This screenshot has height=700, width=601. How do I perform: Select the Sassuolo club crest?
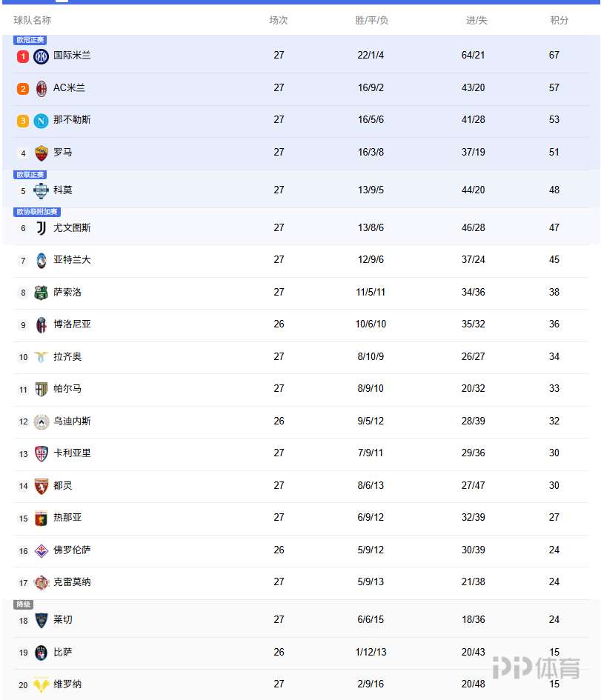[41, 293]
